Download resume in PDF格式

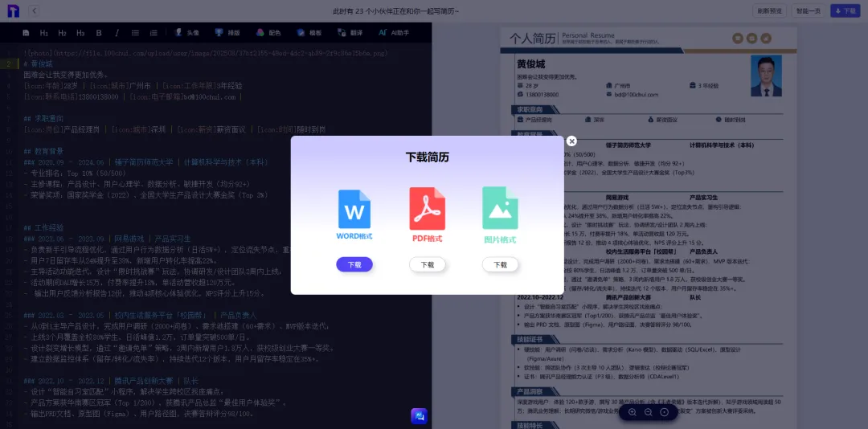(x=428, y=264)
